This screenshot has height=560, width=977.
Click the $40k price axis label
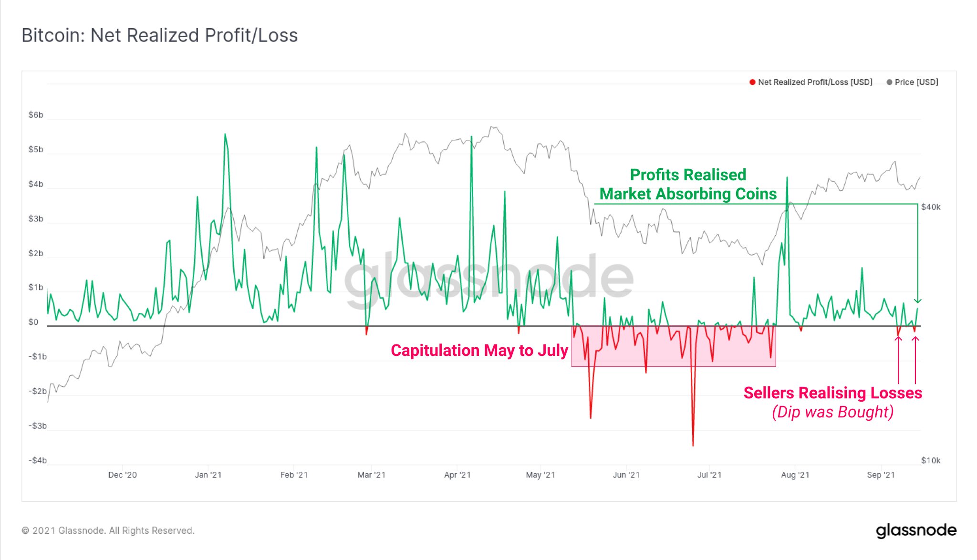(x=931, y=207)
